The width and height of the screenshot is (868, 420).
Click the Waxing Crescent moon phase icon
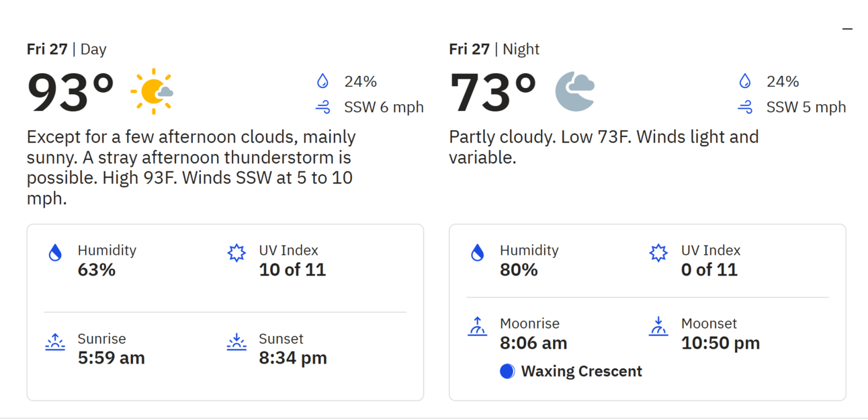[x=507, y=371]
